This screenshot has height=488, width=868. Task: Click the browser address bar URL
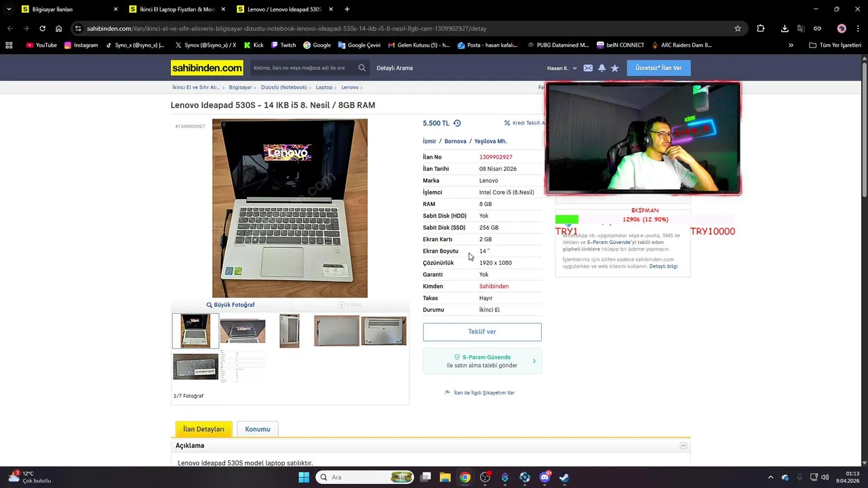[x=286, y=28]
